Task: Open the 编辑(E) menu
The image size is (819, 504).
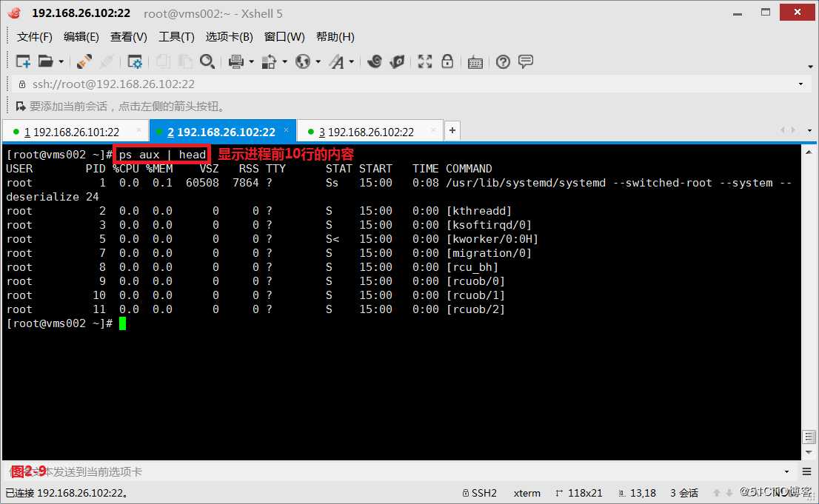Action: [x=81, y=36]
